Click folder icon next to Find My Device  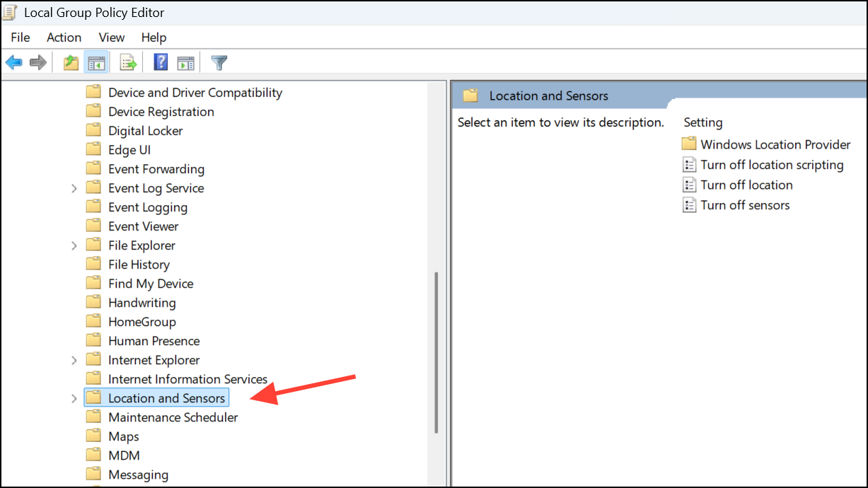click(x=93, y=283)
